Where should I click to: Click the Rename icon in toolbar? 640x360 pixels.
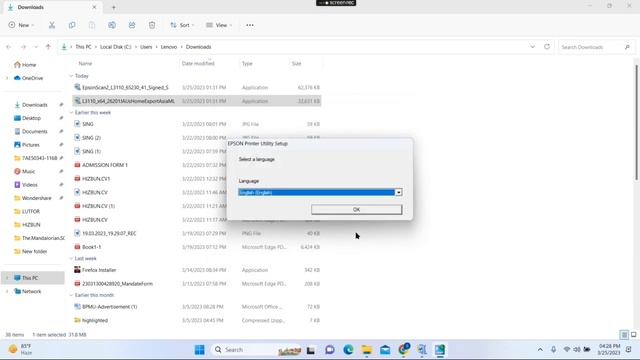pyautogui.click(x=112, y=25)
